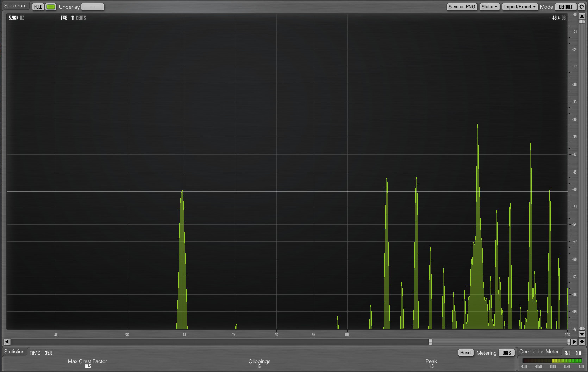Select the Spectrum tab label
Screen dimensions: 588x372
click(x=15, y=6)
